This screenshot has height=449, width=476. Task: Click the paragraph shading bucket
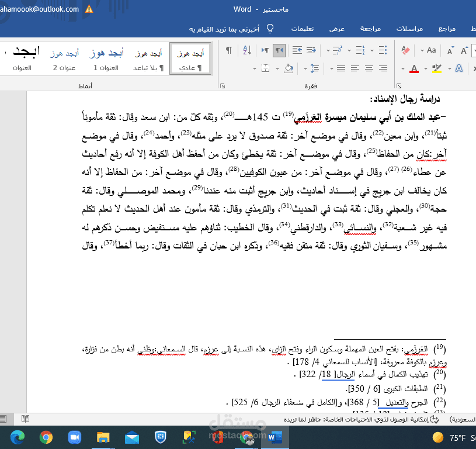tap(289, 68)
